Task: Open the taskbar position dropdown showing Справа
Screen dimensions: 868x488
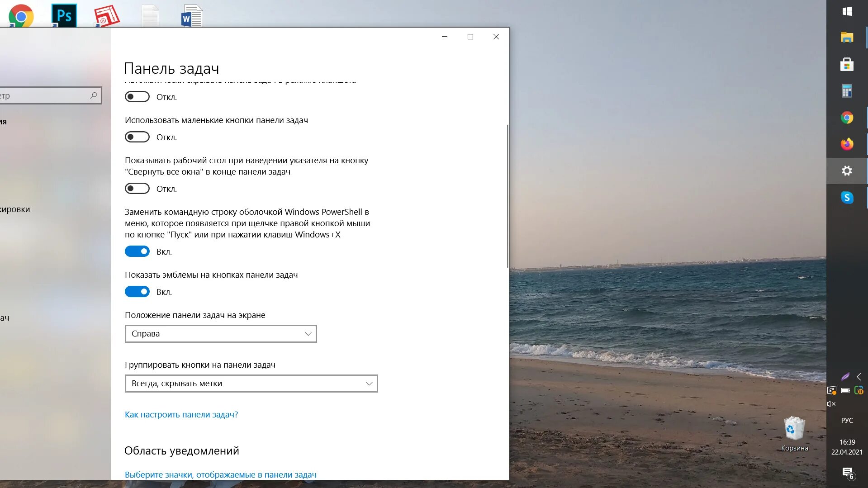Action: [221, 334]
